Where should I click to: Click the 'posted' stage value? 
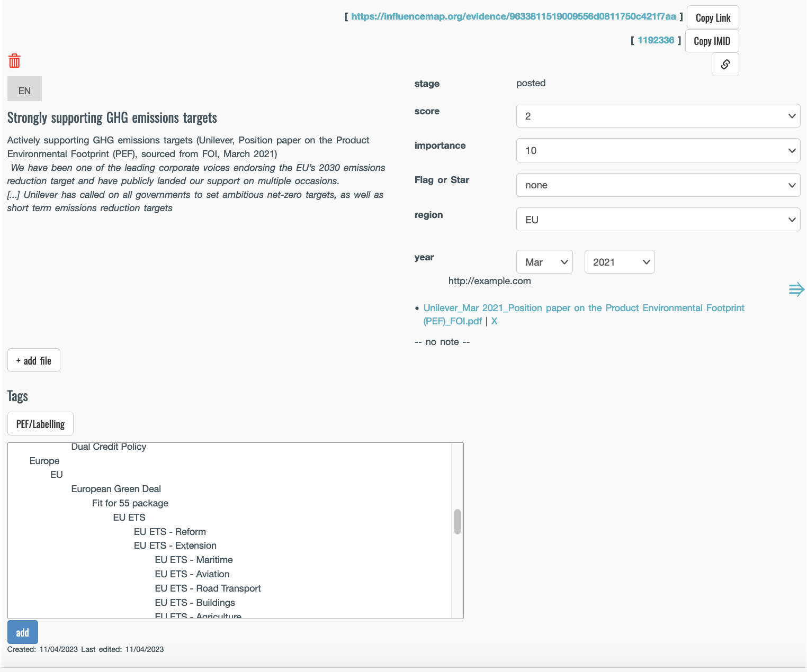click(x=531, y=83)
